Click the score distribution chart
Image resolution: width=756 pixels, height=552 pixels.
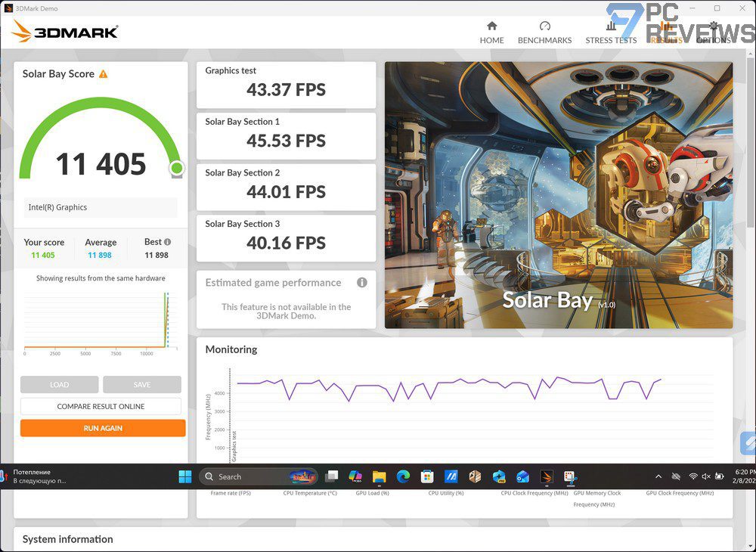pos(101,321)
